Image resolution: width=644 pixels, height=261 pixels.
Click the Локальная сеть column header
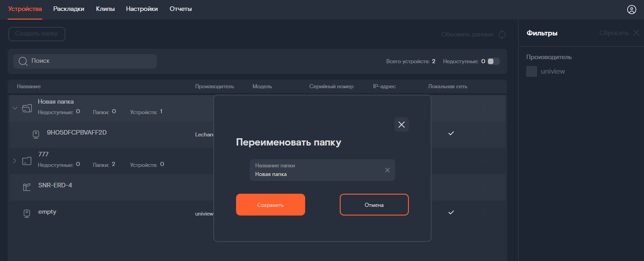click(448, 86)
